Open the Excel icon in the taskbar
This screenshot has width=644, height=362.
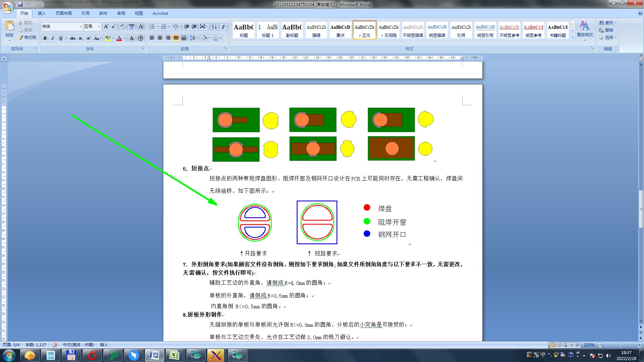coord(174,355)
